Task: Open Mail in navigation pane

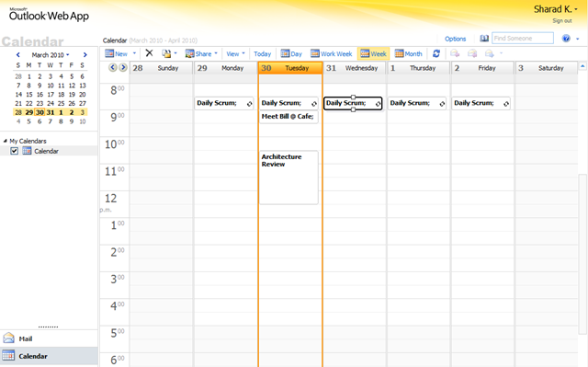Action: pos(49,338)
